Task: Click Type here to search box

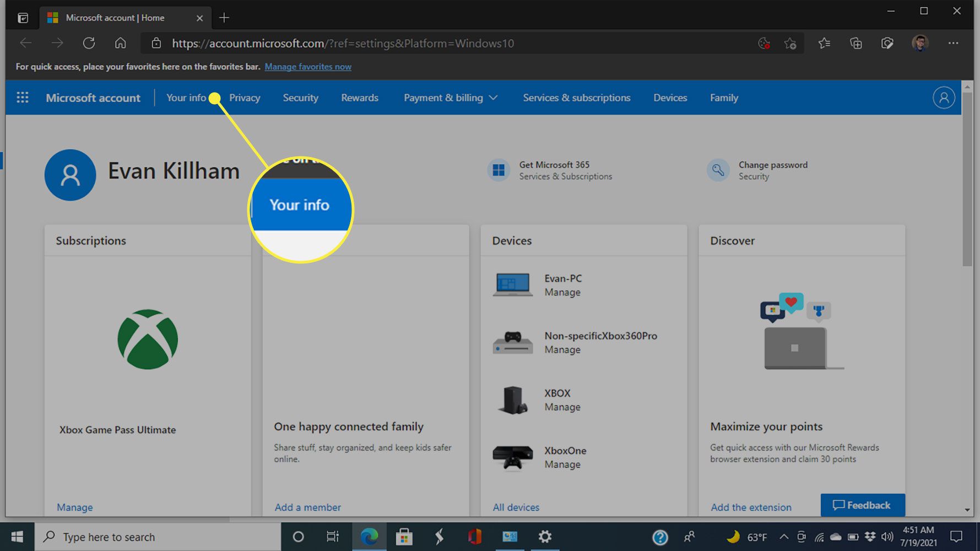Action: click(158, 537)
